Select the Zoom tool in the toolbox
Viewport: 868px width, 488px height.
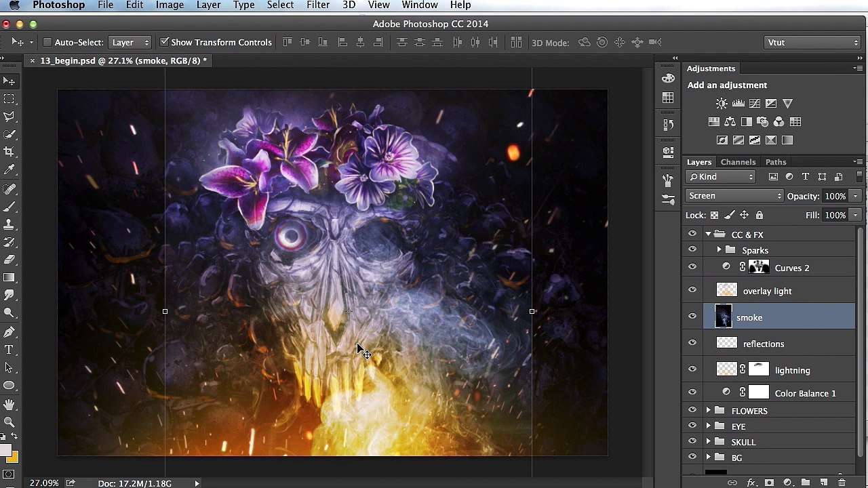point(9,422)
